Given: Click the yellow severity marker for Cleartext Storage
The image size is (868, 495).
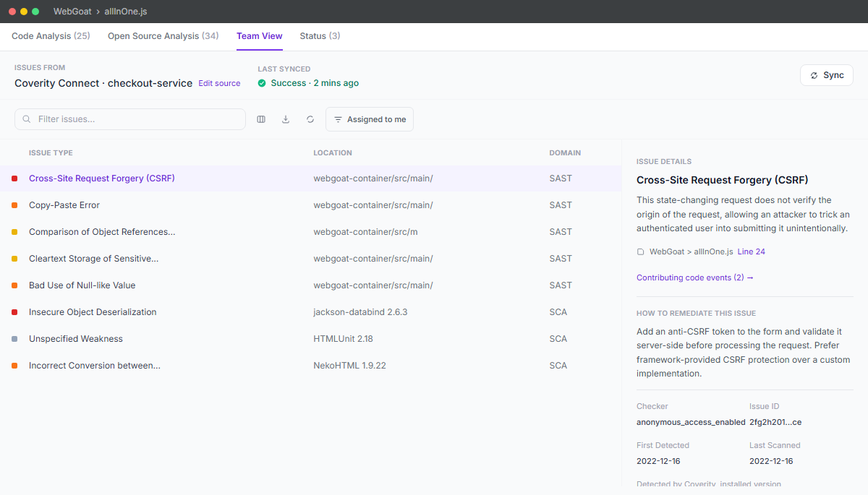Looking at the screenshot, I should (14, 259).
